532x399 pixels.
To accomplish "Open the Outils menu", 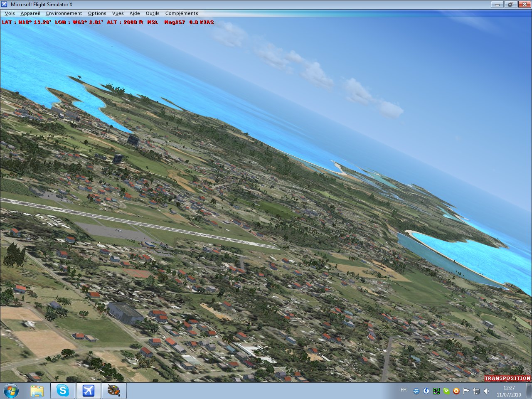I will pyautogui.click(x=153, y=13).
